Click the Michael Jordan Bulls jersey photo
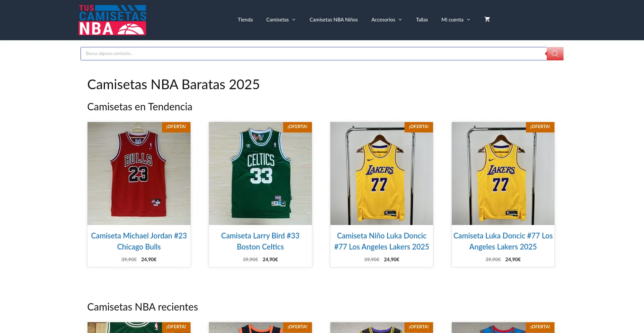The width and height of the screenshot is (644, 333). [139, 173]
